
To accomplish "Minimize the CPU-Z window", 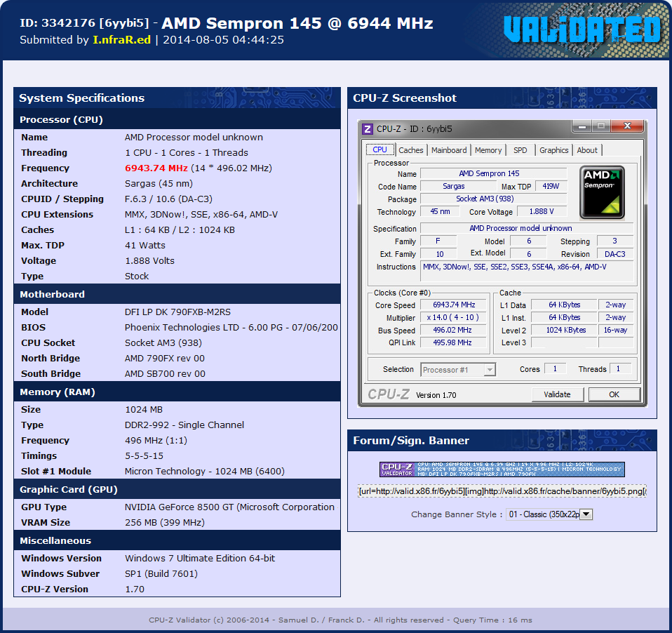I will tap(582, 126).
